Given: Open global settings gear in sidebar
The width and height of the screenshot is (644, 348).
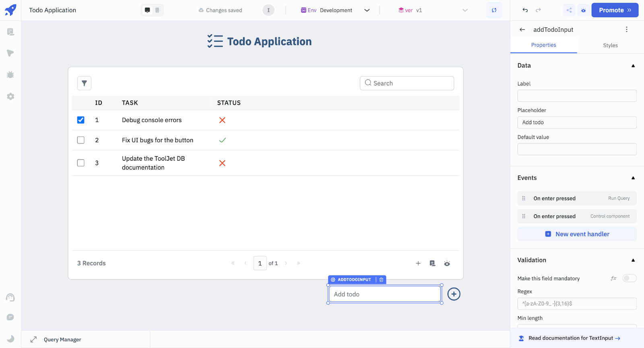Looking at the screenshot, I should [10, 96].
